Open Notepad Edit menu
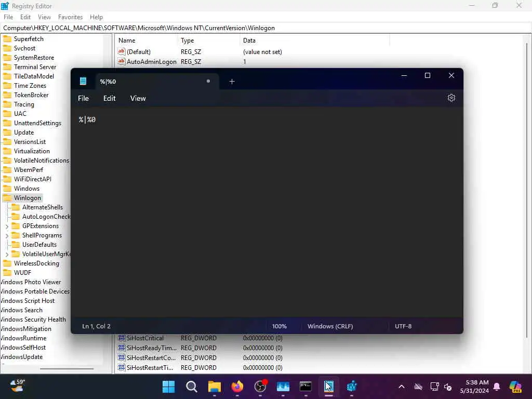This screenshot has height=399, width=532. click(x=109, y=98)
